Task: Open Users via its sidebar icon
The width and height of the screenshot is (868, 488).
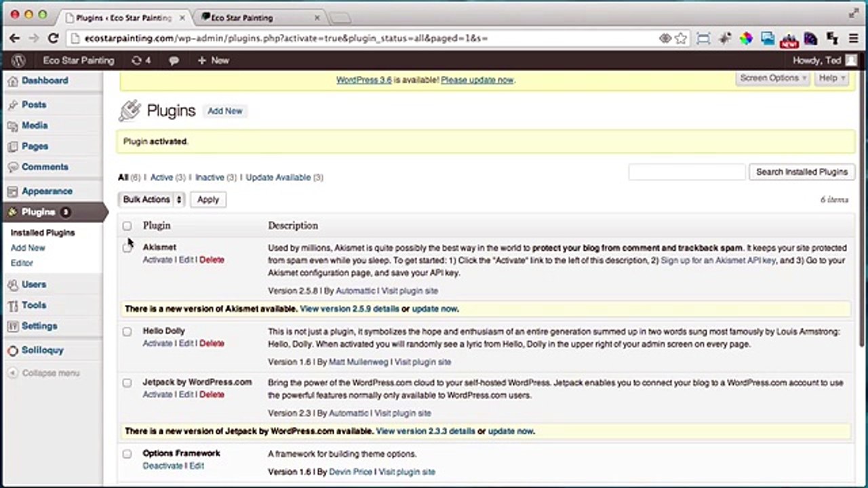Action: click(12, 285)
